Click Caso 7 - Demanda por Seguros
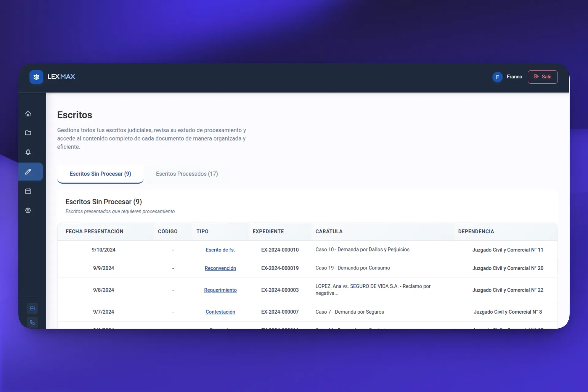588x392 pixels. (350, 312)
